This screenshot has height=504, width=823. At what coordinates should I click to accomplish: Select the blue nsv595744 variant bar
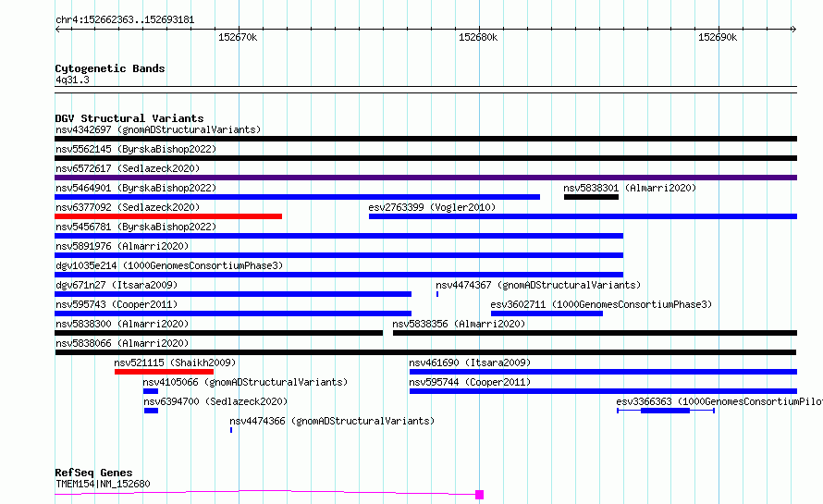click(x=604, y=391)
